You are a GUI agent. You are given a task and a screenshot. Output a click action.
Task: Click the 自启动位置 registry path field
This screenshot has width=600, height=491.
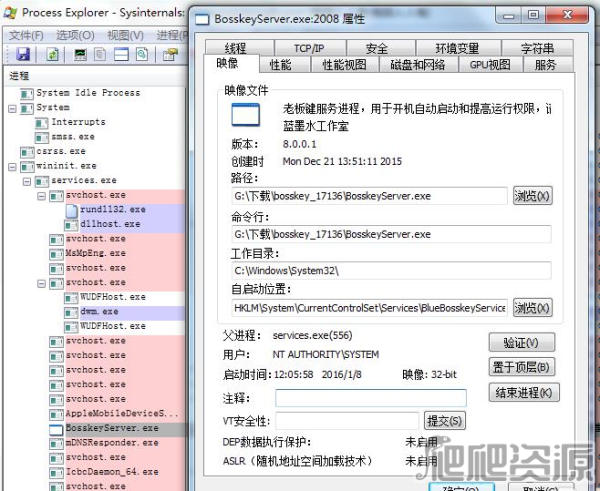369,308
